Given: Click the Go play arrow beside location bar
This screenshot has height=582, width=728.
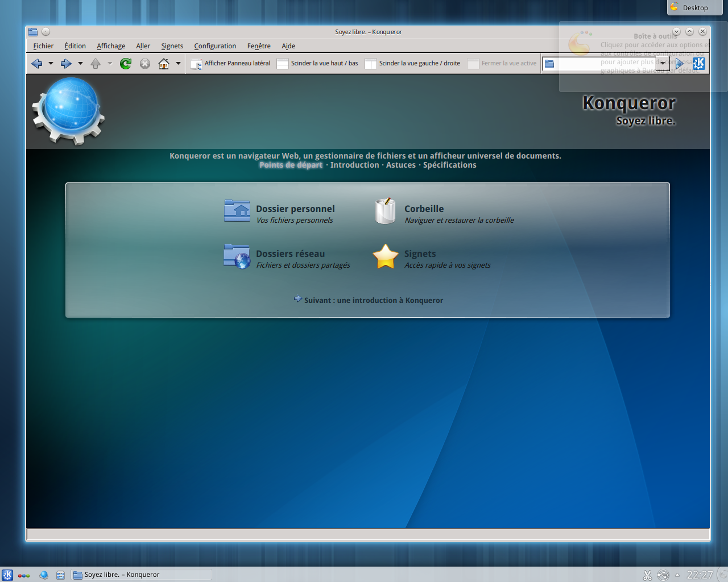Looking at the screenshot, I should click(x=679, y=64).
